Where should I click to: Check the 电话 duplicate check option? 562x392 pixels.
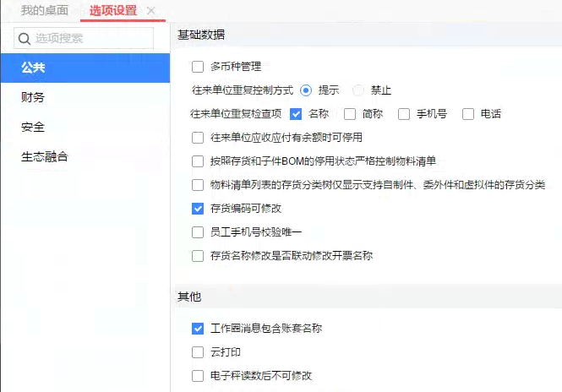point(467,113)
